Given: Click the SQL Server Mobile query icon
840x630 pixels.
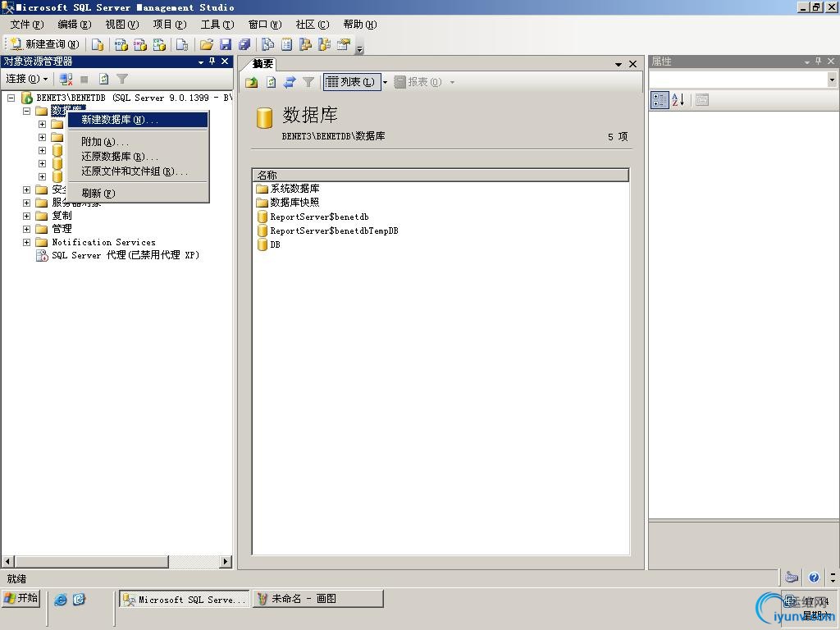Looking at the screenshot, I should point(182,44).
